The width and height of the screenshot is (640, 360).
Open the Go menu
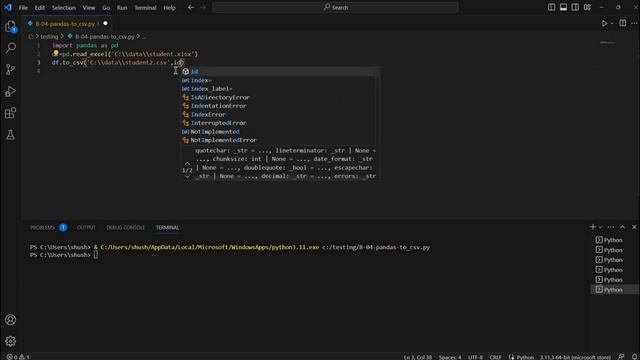coord(106,8)
